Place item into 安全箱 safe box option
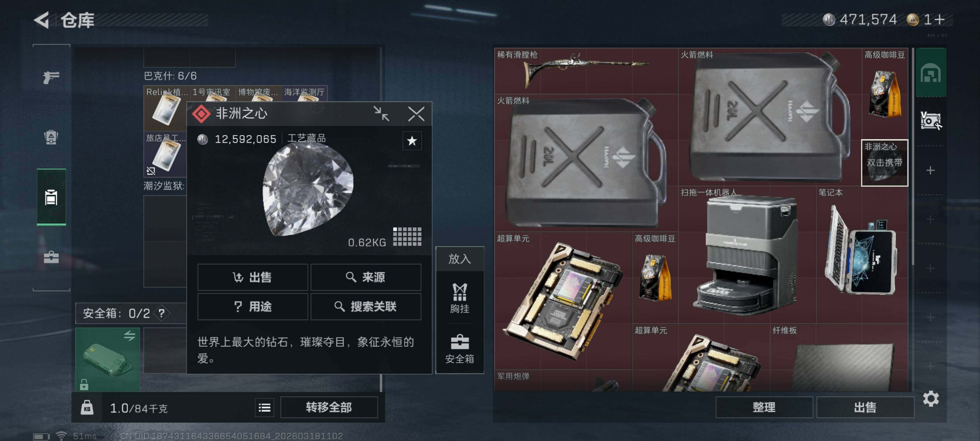The image size is (980, 441). point(459,349)
